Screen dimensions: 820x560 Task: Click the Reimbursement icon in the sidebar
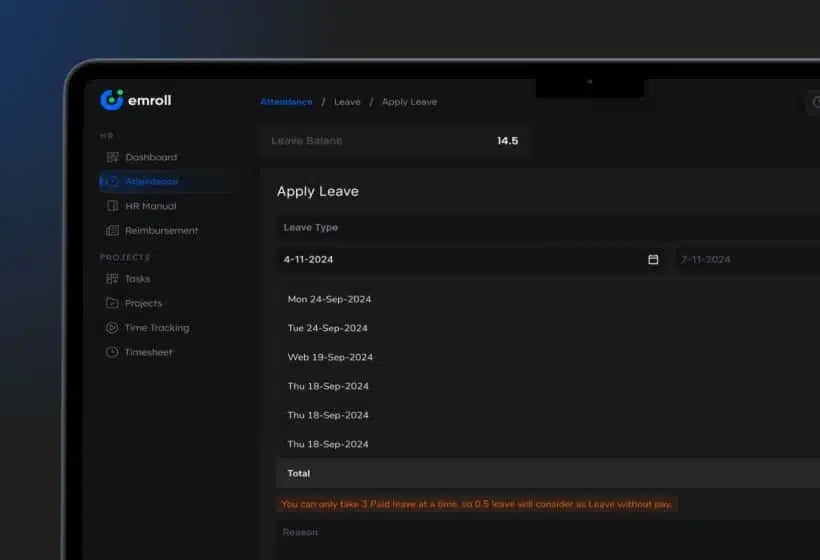[112, 231]
